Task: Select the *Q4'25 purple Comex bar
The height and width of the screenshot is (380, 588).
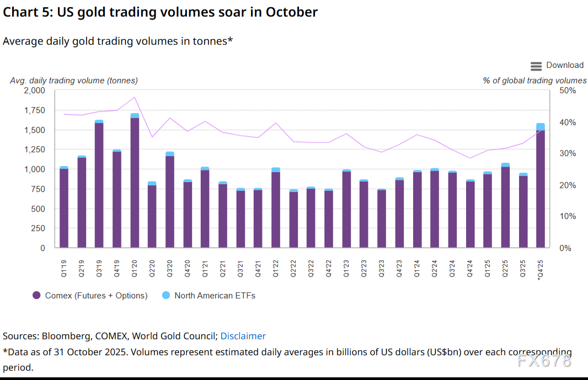Action: (x=541, y=190)
